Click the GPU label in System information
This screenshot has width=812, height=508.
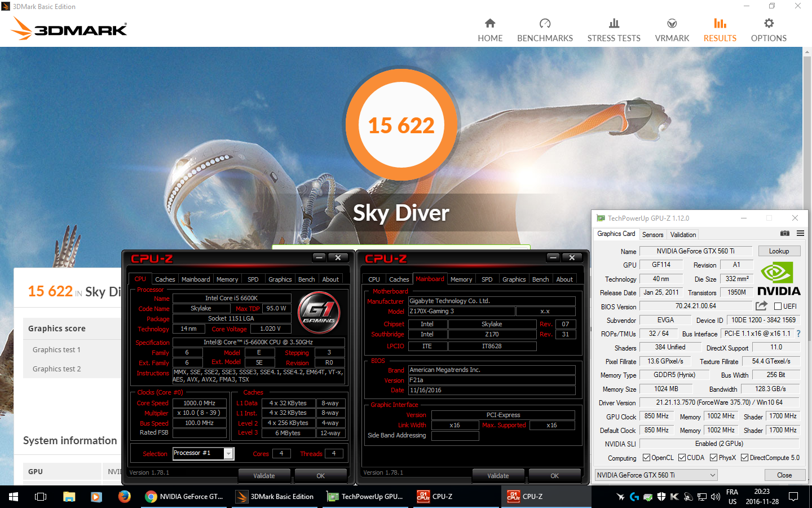pyautogui.click(x=36, y=471)
